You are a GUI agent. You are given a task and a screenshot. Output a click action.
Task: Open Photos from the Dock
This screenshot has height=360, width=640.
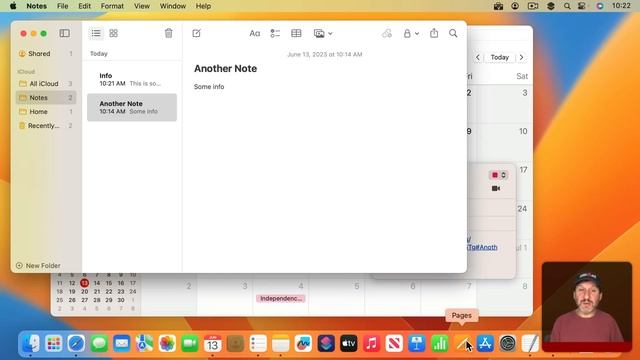pyautogui.click(x=167, y=343)
